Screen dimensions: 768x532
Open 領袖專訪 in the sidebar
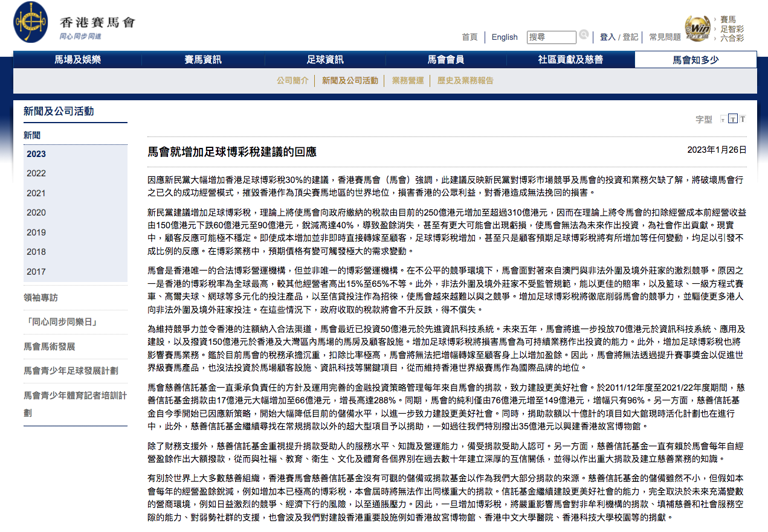pyautogui.click(x=41, y=297)
